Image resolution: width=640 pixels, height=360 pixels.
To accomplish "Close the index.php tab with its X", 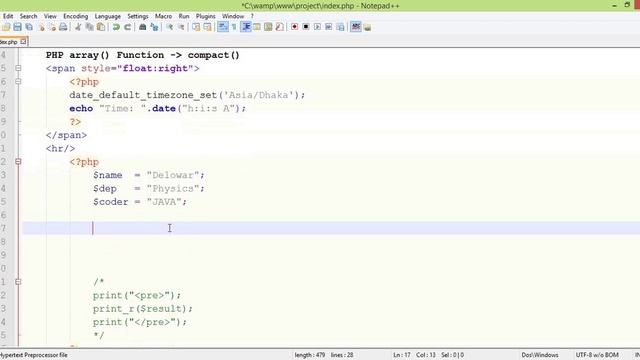I will coord(23,41).
